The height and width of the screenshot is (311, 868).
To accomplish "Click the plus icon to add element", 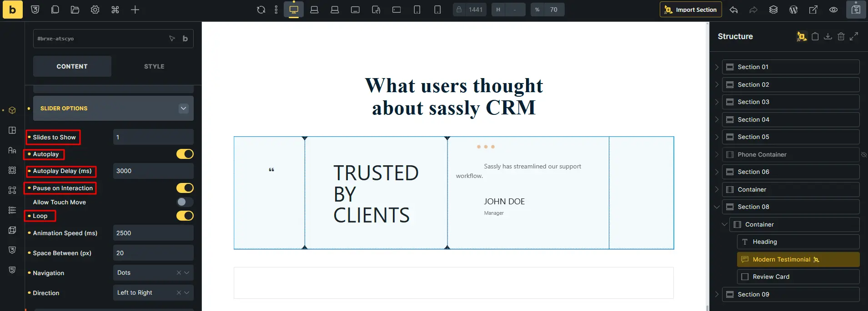I will pos(135,10).
